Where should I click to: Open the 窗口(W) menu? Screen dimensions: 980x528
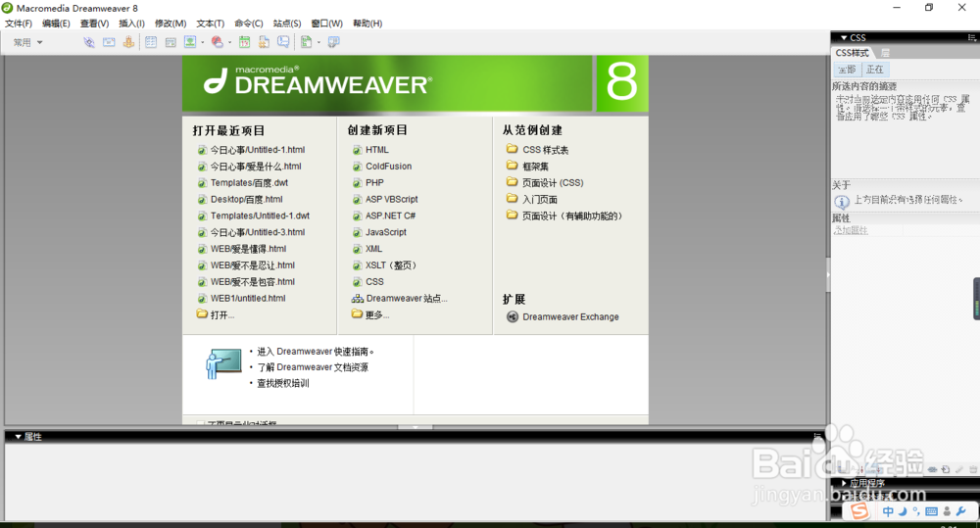(327, 24)
